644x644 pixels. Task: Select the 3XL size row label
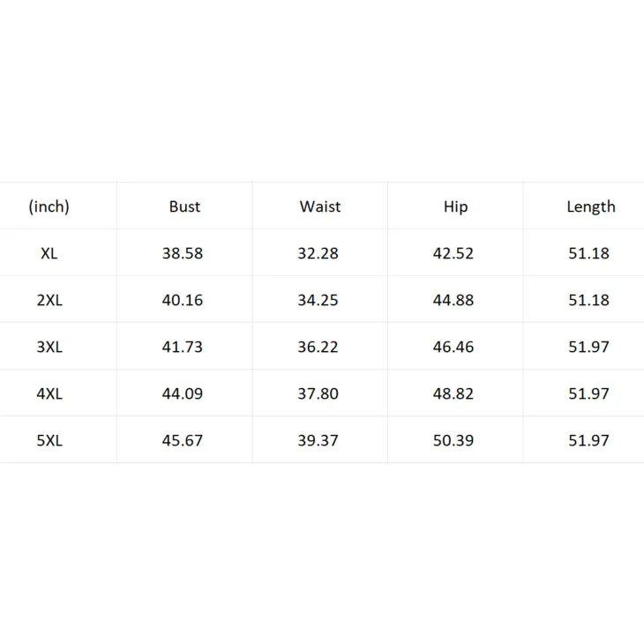point(49,347)
